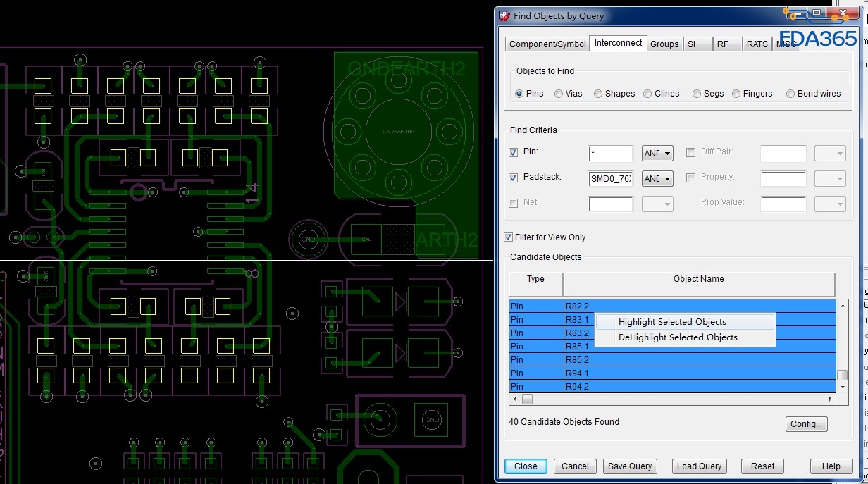
Task: Click the Find Objects by Query title icon
Action: click(504, 15)
